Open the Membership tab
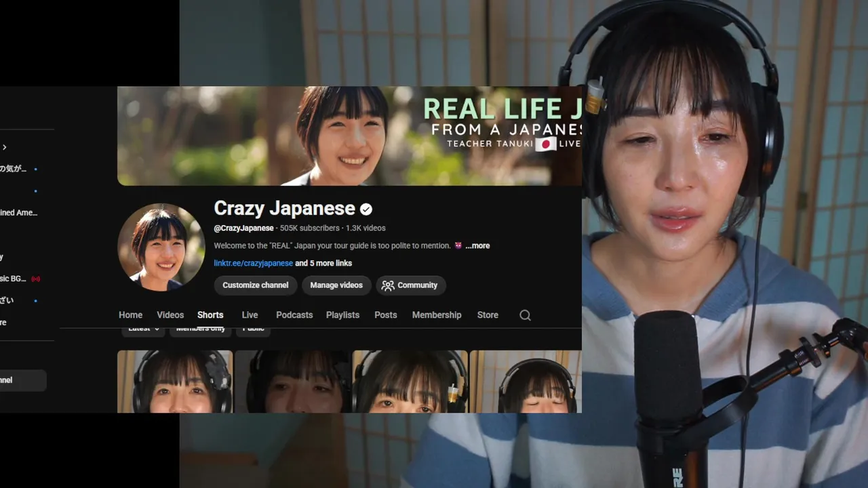 click(437, 315)
